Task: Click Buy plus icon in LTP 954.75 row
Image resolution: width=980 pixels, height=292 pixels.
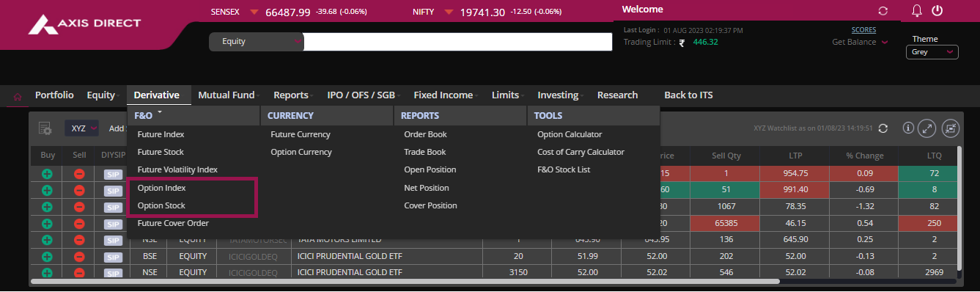Action: coord(48,174)
